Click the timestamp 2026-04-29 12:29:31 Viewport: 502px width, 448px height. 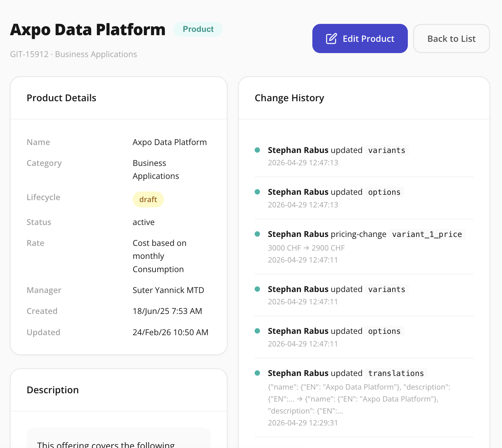pos(303,423)
